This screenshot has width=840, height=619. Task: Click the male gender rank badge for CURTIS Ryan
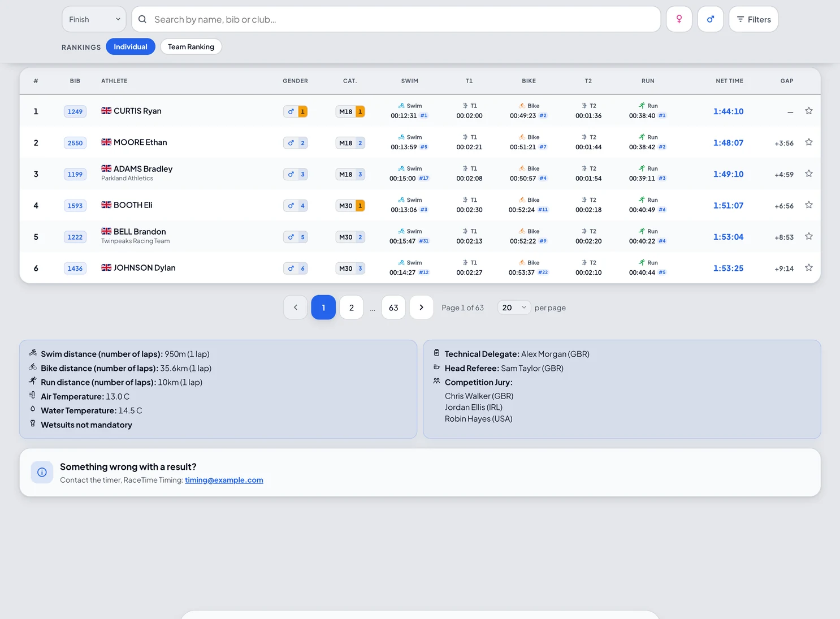[x=296, y=111]
